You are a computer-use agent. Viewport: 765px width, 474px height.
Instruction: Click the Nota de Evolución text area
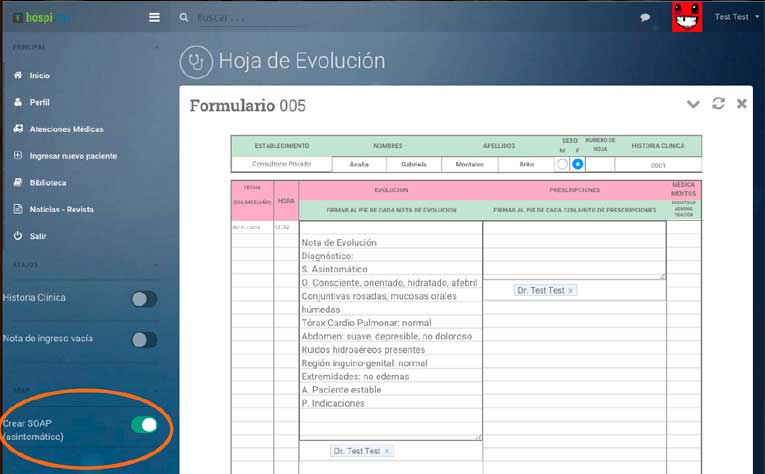pyautogui.click(x=390, y=330)
